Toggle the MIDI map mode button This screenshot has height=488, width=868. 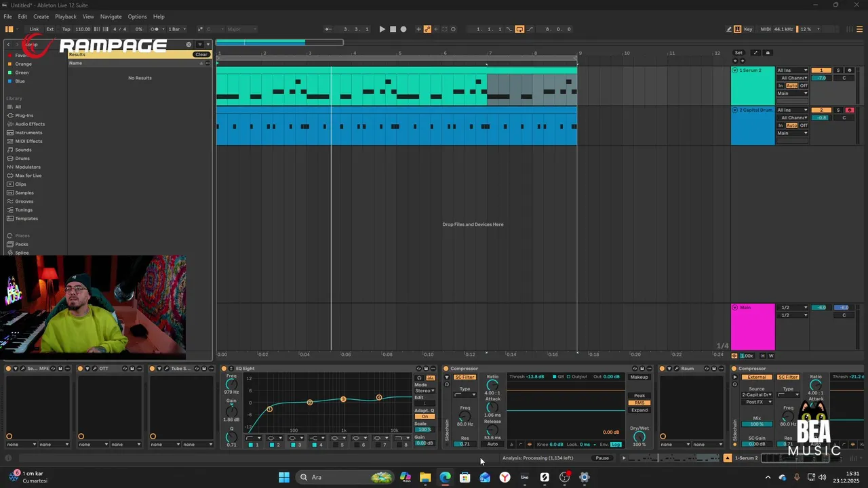[x=766, y=29]
